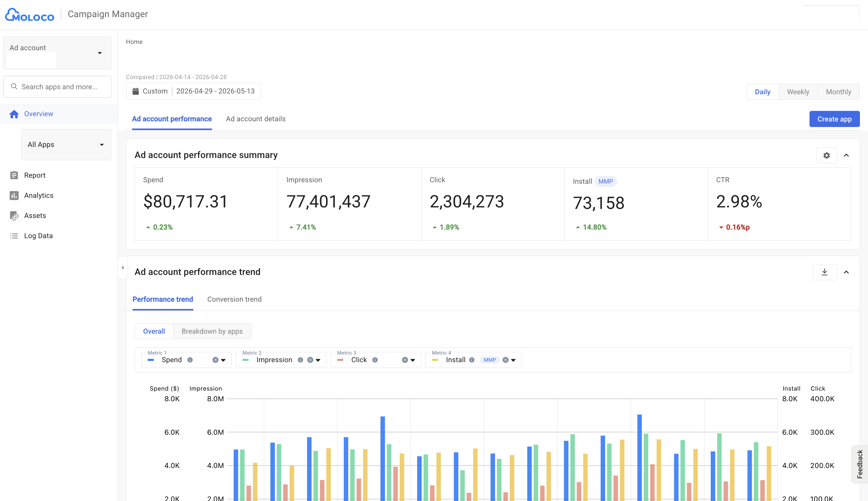Remove the Install metric
This screenshot has width=868, height=501.
click(x=505, y=360)
